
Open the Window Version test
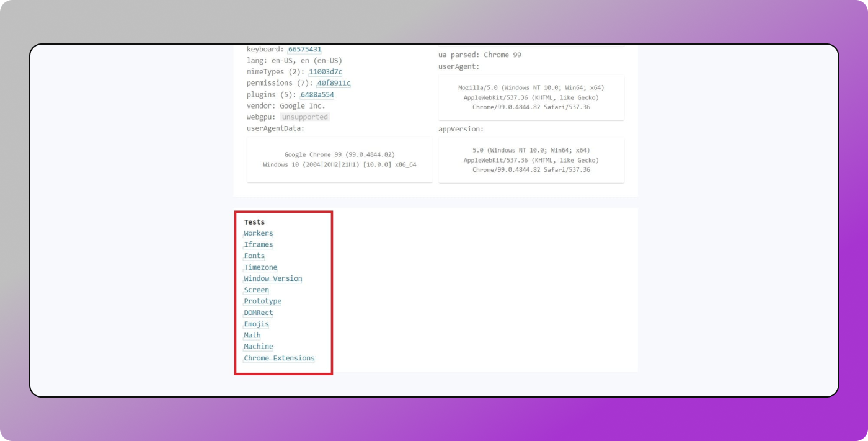click(273, 278)
